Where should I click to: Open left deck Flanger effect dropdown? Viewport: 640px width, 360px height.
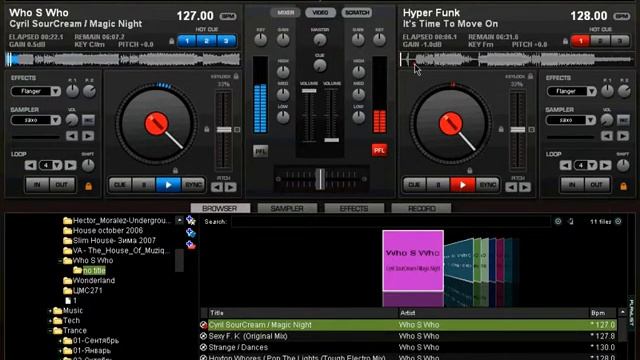tap(56, 91)
